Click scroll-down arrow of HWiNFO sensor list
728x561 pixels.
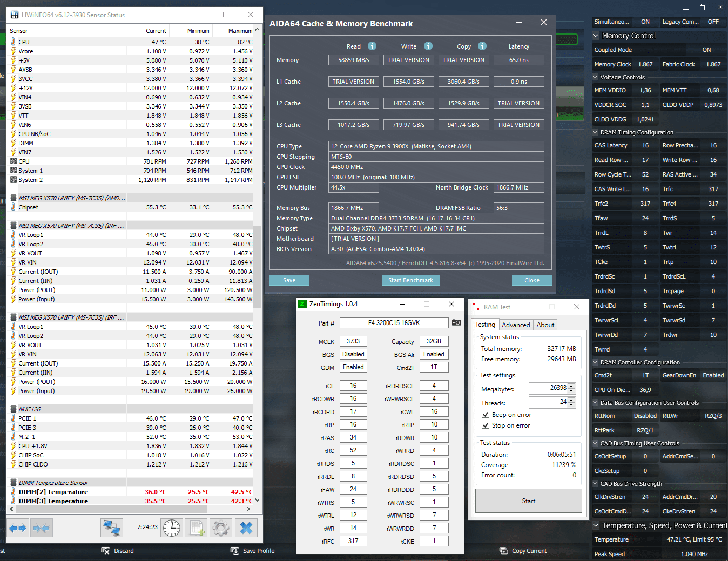258,500
